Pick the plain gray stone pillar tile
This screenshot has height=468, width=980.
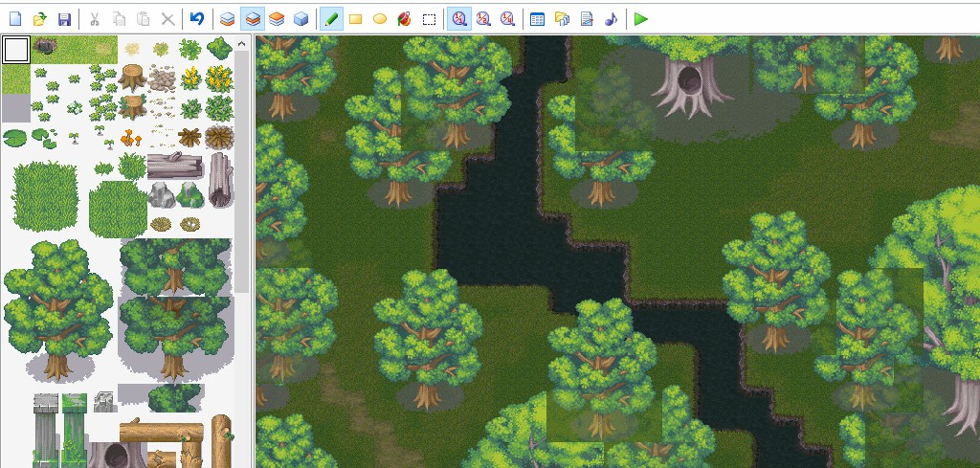tap(46, 430)
